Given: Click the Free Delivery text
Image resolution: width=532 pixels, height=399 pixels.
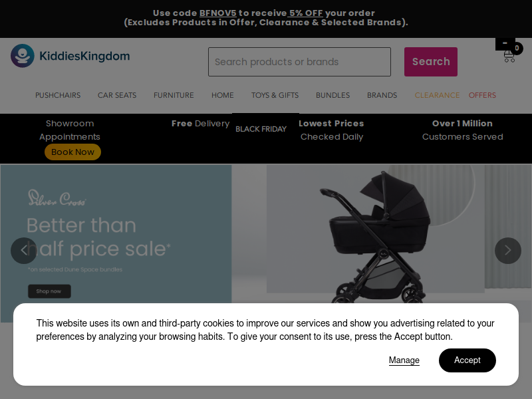Looking at the screenshot, I should [201, 124].
